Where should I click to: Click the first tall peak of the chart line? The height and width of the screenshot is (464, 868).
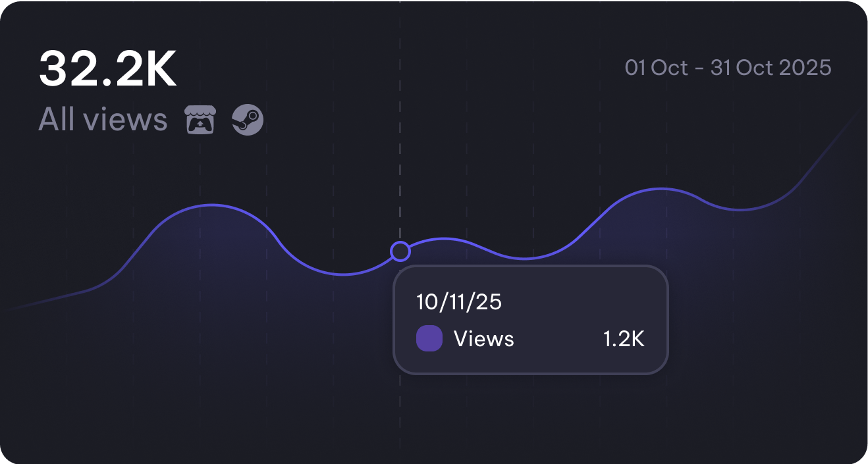coord(211,205)
